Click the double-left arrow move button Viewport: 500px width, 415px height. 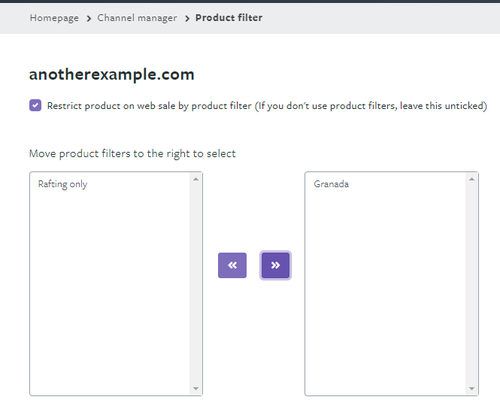(232, 265)
